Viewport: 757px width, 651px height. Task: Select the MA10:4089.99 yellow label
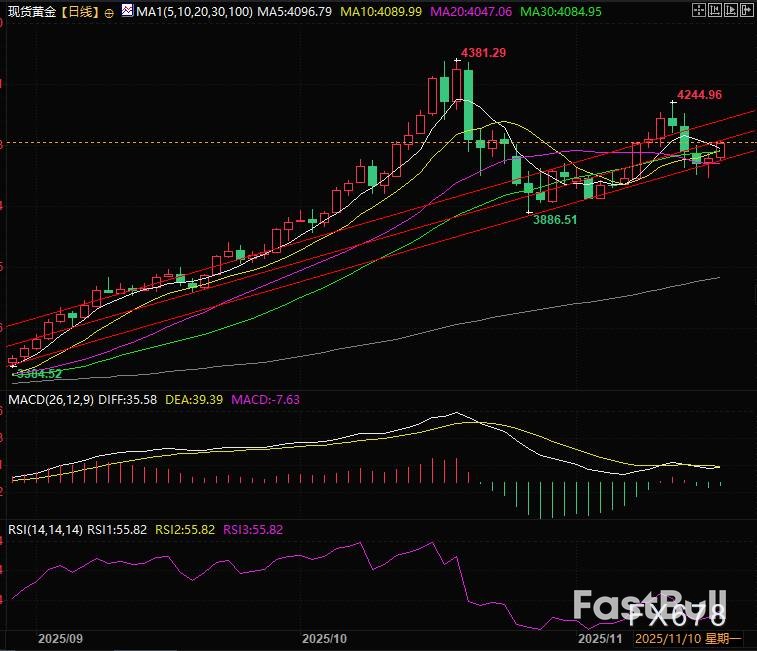380,12
